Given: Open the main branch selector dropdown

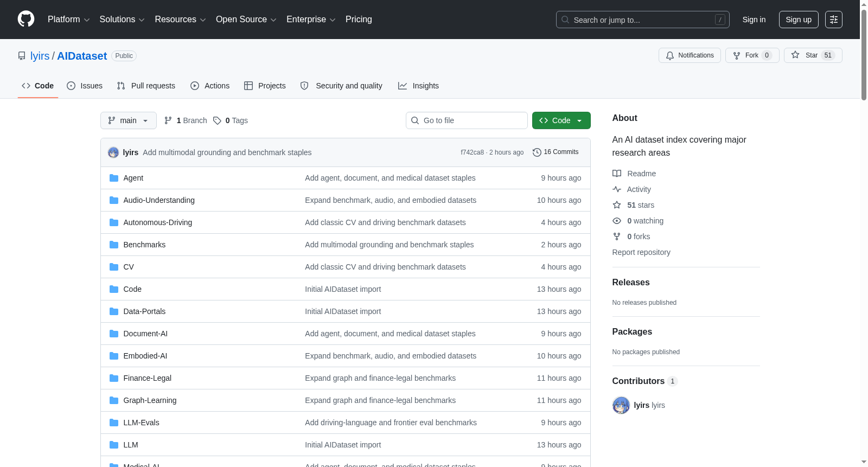Looking at the screenshot, I should pyautogui.click(x=129, y=120).
